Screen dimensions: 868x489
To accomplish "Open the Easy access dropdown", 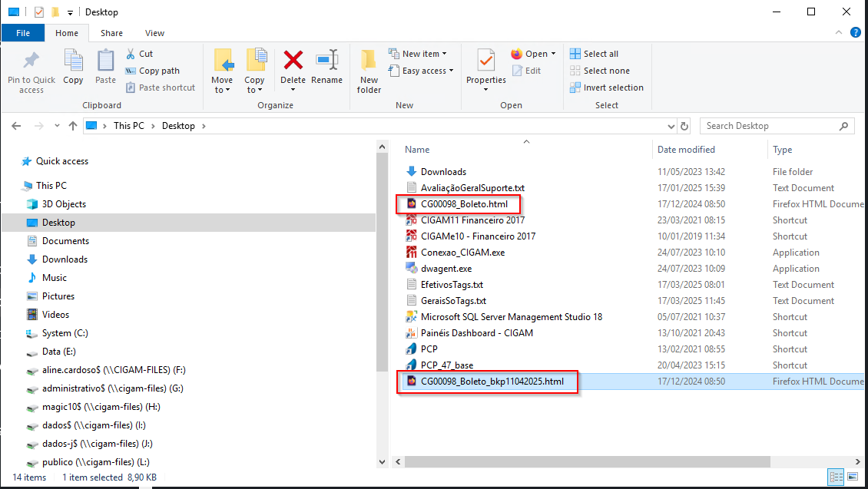I will click(x=421, y=71).
